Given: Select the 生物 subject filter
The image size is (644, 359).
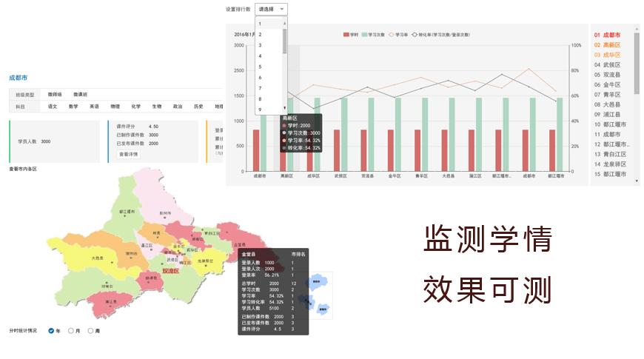Looking at the screenshot, I should pos(157,107).
